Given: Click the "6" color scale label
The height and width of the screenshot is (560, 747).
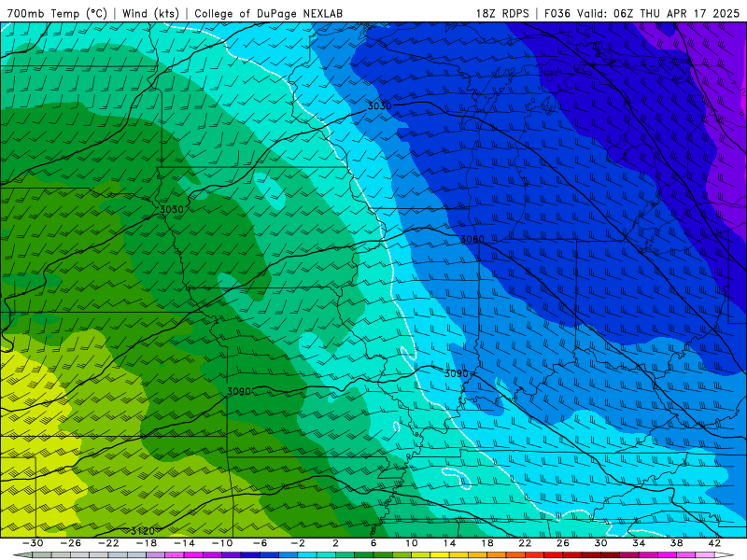Looking at the screenshot, I should (x=373, y=543).
